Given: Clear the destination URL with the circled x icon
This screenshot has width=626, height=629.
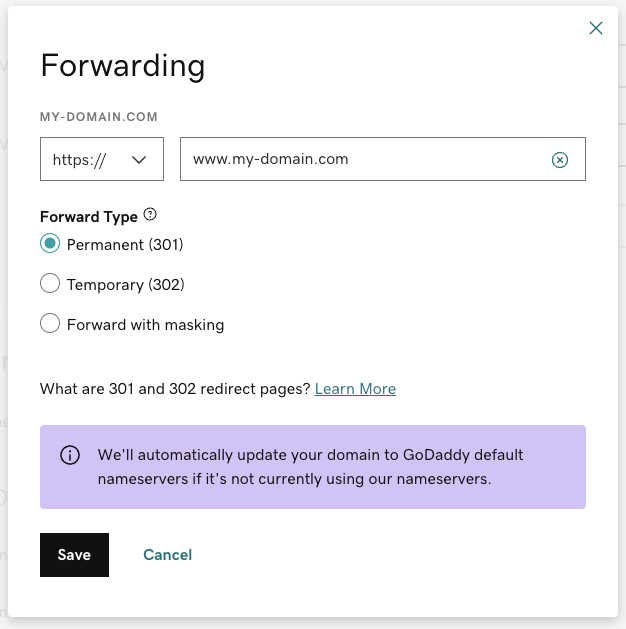Looking at the screenshot, I should 560,160.
